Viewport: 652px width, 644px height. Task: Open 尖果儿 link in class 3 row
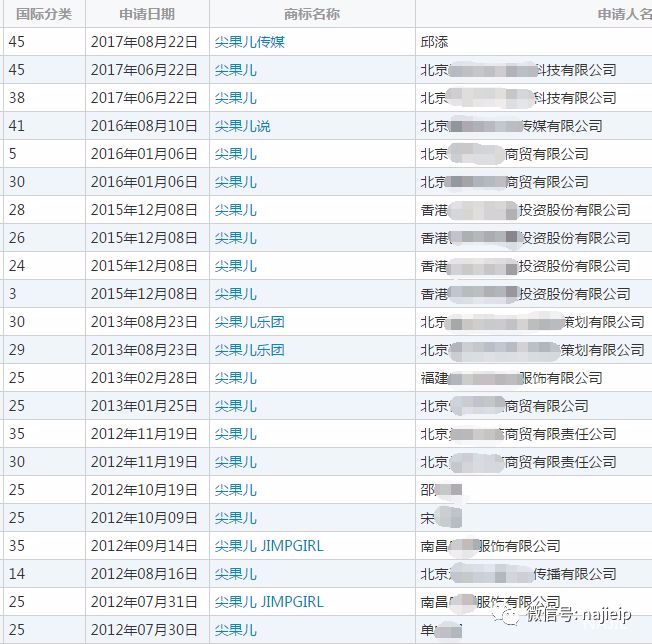[x=235, y=294]
